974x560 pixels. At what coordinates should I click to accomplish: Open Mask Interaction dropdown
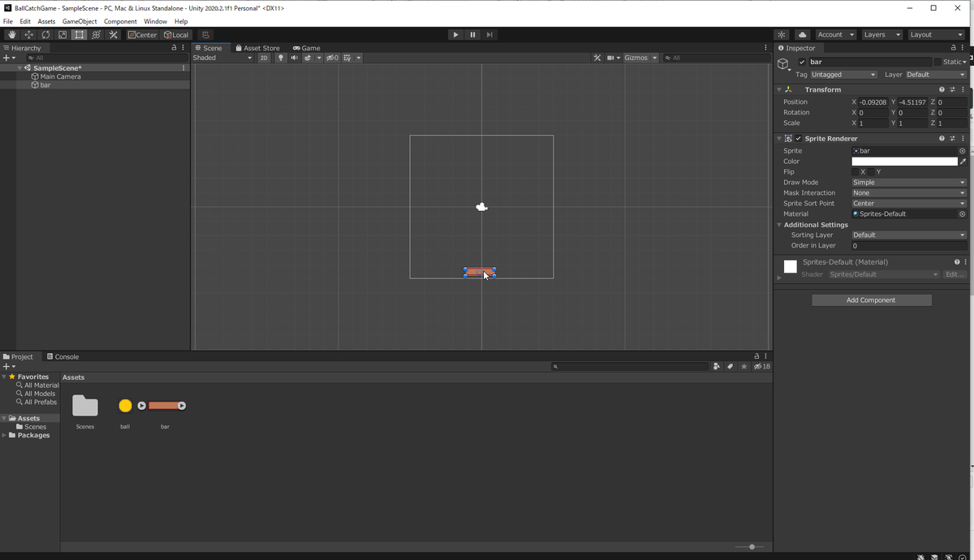coord(909,193)
